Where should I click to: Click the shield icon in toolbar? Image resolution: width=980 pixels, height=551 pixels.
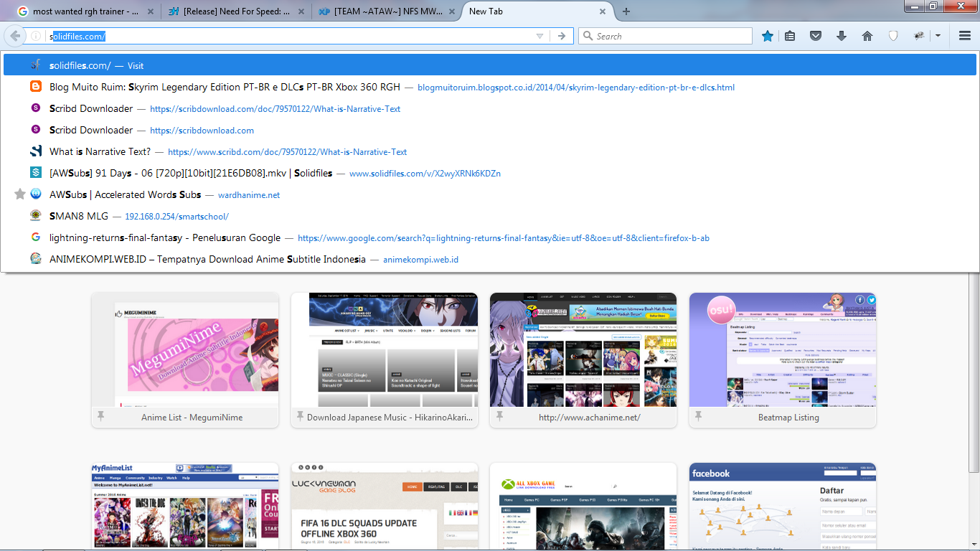pos(893,36)
